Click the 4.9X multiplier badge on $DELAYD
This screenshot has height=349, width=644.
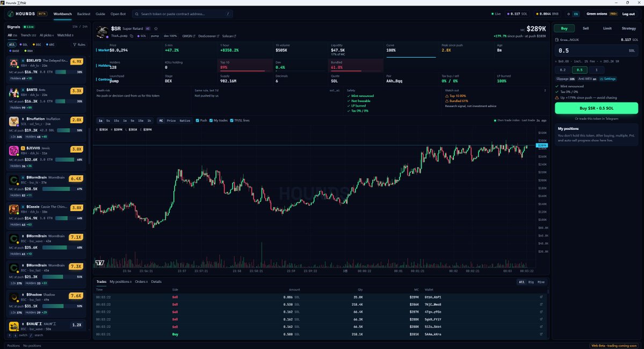(x=76, y=62)
